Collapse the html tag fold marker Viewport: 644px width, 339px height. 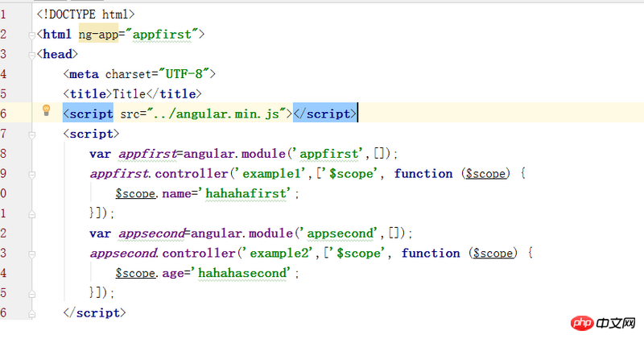(x=31, y=35)
